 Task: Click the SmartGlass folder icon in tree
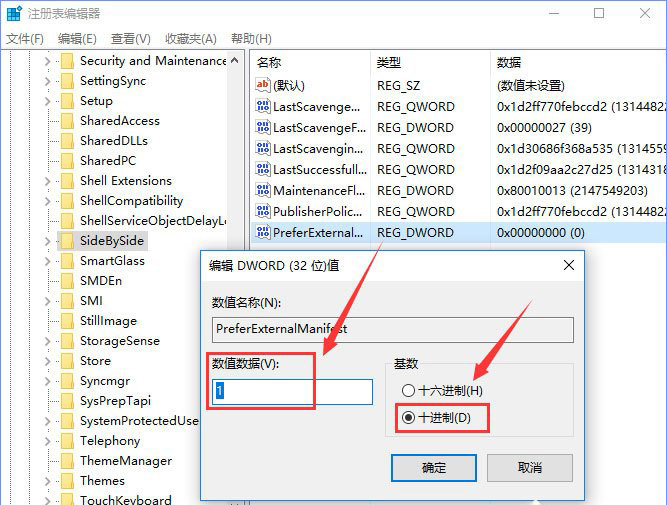tap(67, 261)
